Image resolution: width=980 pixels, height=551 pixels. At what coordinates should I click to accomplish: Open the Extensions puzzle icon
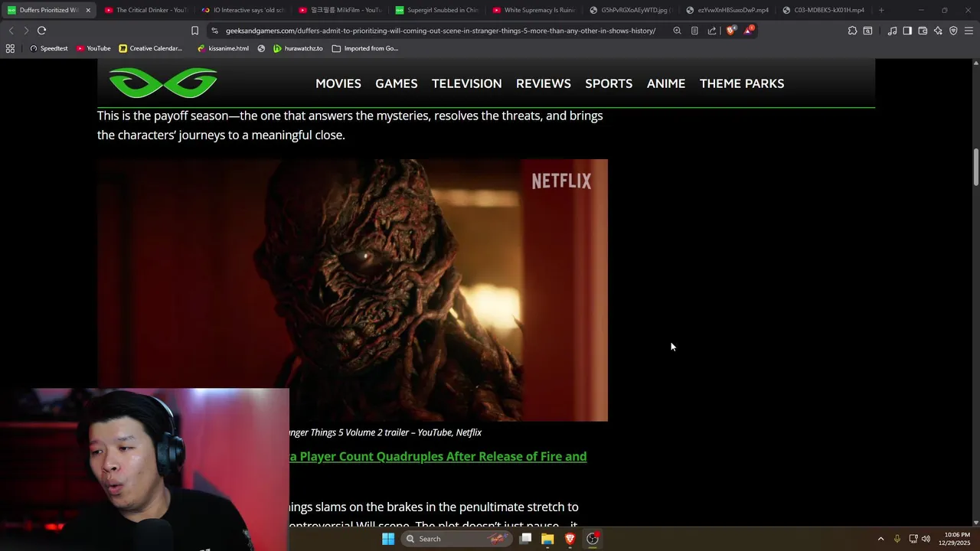(x=852, y=31)
